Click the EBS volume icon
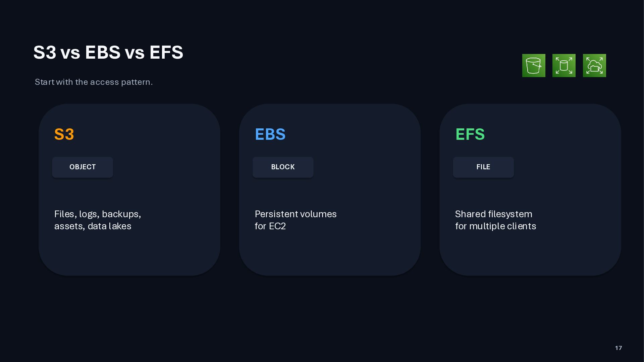The width and height of the screenshot is (644, 362). click(564, 65)
